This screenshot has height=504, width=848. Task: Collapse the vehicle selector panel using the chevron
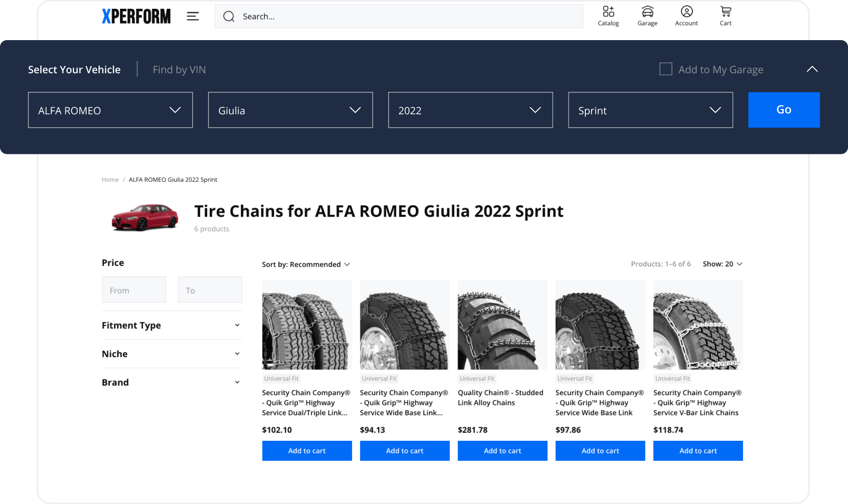tap(812, 69)
